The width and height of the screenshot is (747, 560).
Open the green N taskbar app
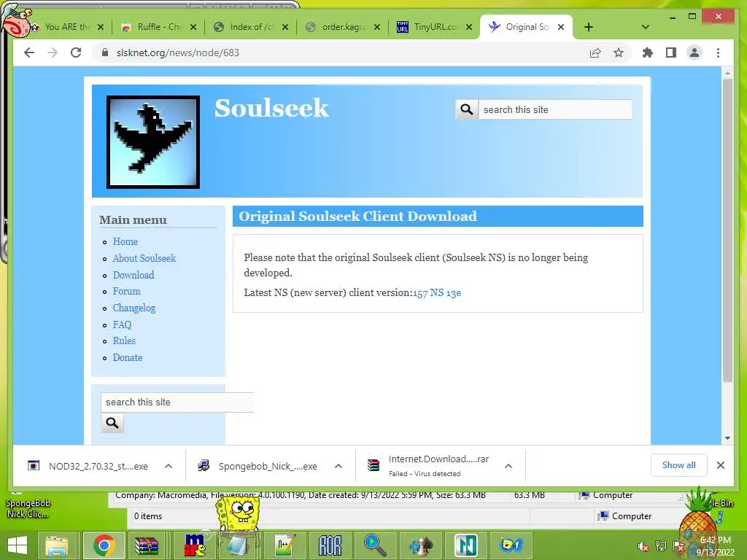click(465, 545)
